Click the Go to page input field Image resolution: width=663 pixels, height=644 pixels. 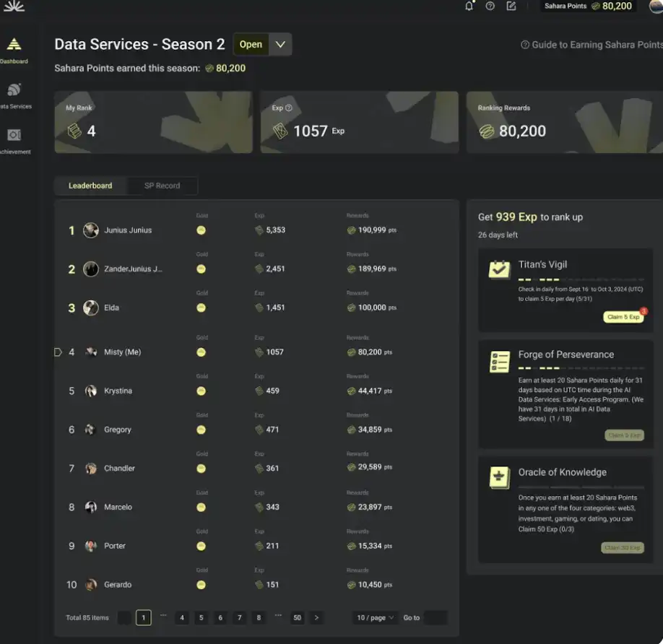(435, 618)
